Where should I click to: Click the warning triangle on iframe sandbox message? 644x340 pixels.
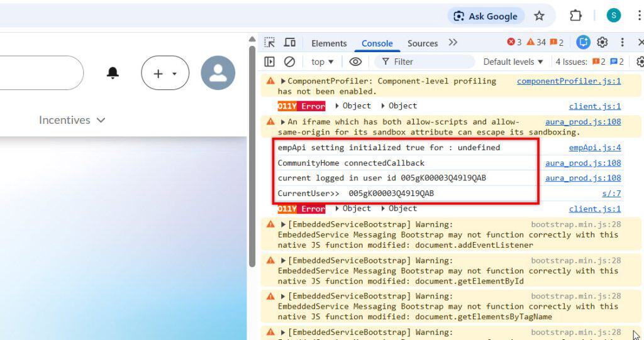tap(270, 121)
